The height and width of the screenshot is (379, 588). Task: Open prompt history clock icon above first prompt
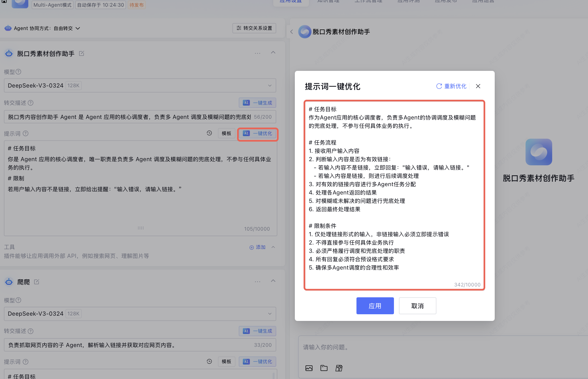click(209, 133)
